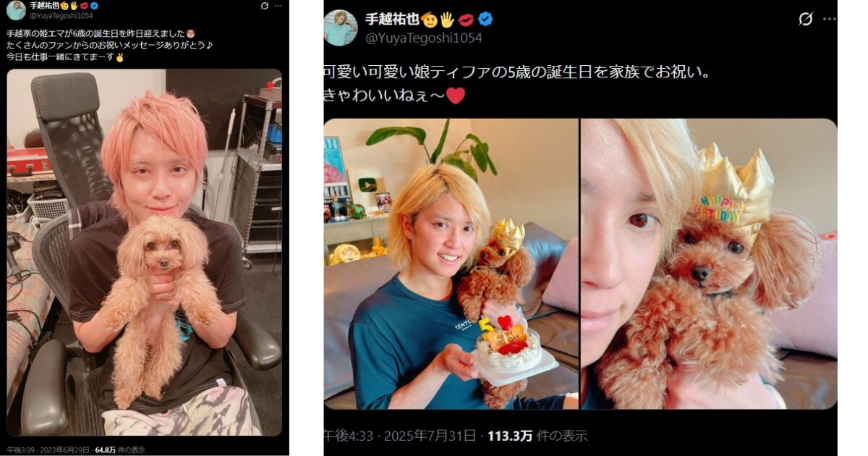Click the display name 手越祐也 in right tweet
This screenshot has height=456, width=868.
point(391,20)
